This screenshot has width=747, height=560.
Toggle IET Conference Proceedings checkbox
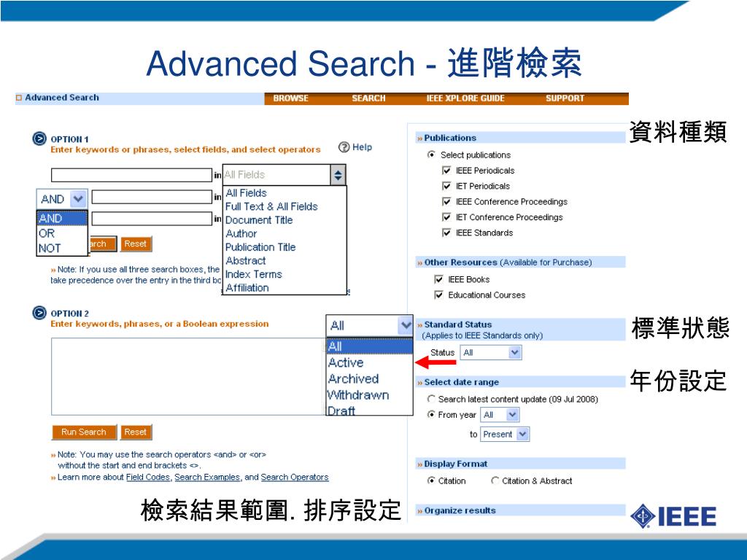(x=446, y=217)
